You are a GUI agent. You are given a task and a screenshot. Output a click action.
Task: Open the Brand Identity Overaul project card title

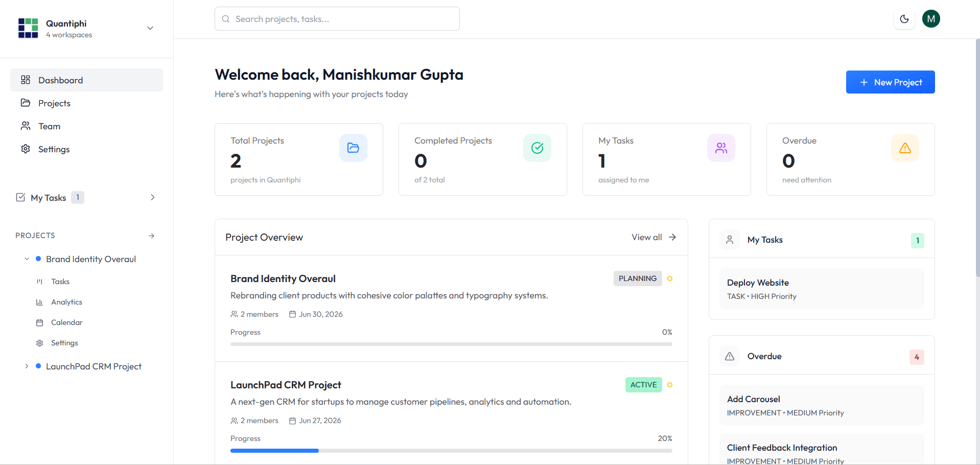click(x=283, y=278)
